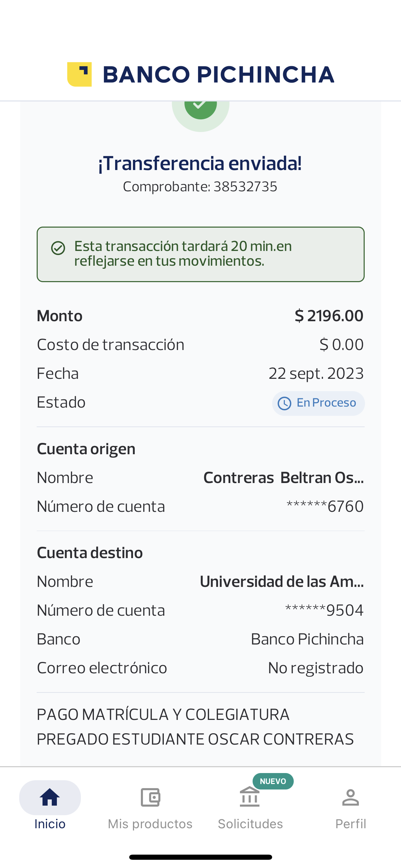Tap the green success checkmark icon
This screenshot has height=868, width=401.
pyautogui.click(x=200, y=107)
